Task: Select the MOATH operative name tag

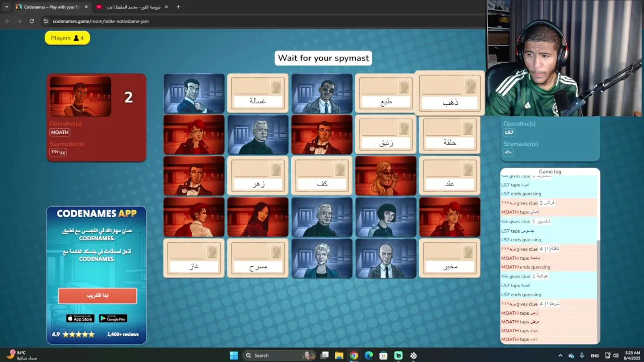Action: [60, 132]
